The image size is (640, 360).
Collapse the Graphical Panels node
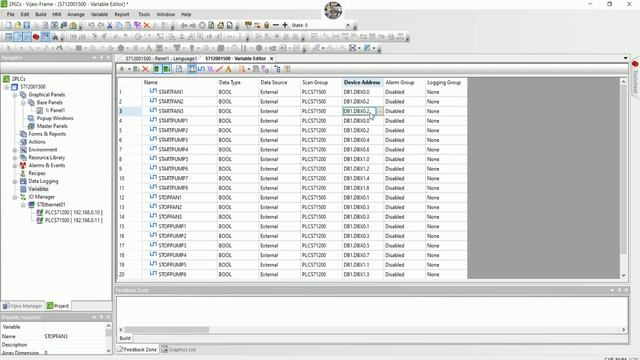pyautogui.click(x=15, y=94)
